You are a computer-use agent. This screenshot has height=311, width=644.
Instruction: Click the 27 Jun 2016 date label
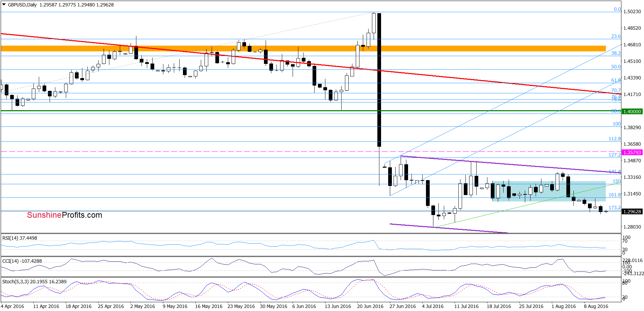click(403, 306)
